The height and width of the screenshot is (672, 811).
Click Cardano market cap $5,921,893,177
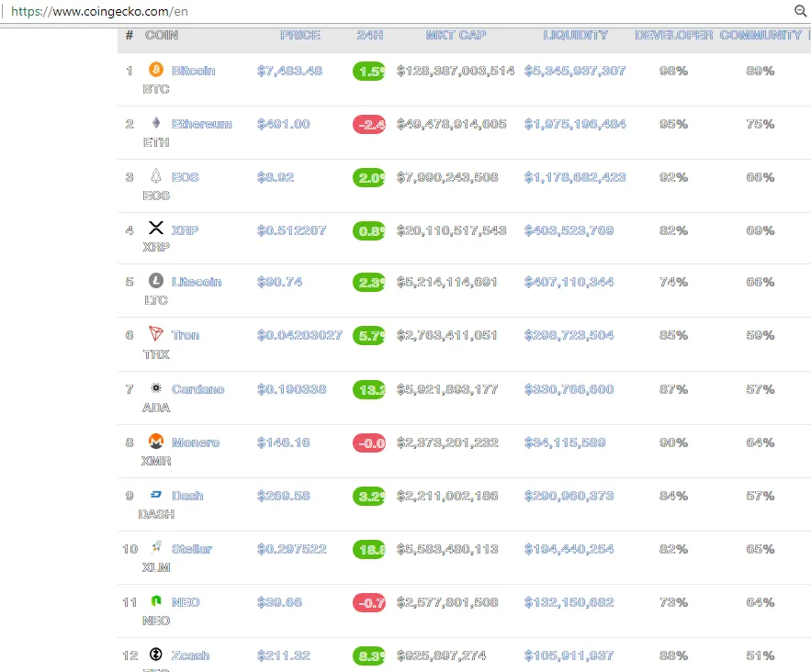(x=447, y=389)
